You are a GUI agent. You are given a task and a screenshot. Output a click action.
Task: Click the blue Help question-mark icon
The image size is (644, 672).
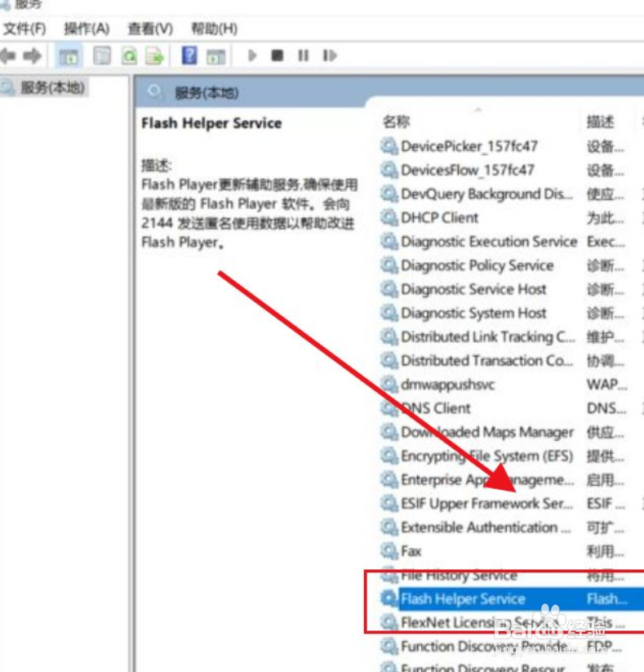[189, 56]
